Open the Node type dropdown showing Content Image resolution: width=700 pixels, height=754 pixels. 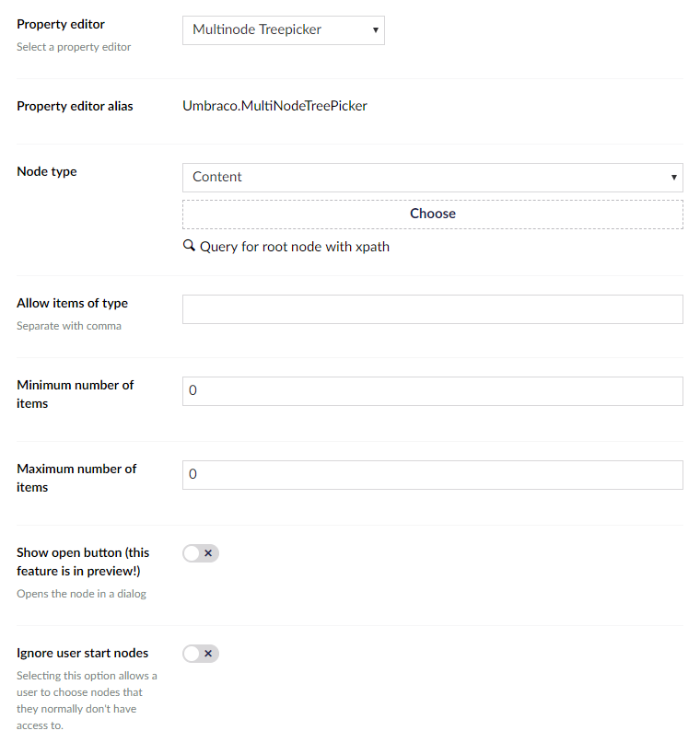point(433,178)
